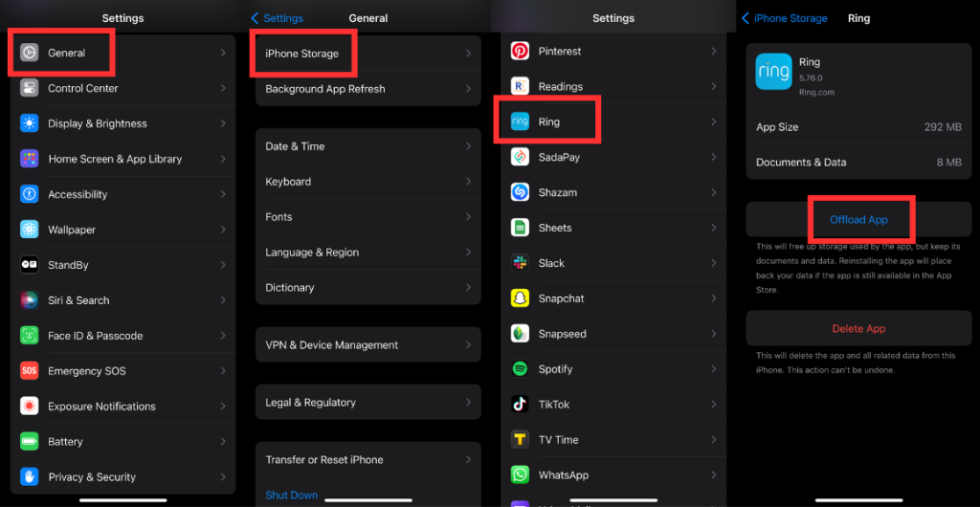Viewport: 980px width, 507px height.
Task: Tap the Siri & Search icon
Action: (30, 300)
